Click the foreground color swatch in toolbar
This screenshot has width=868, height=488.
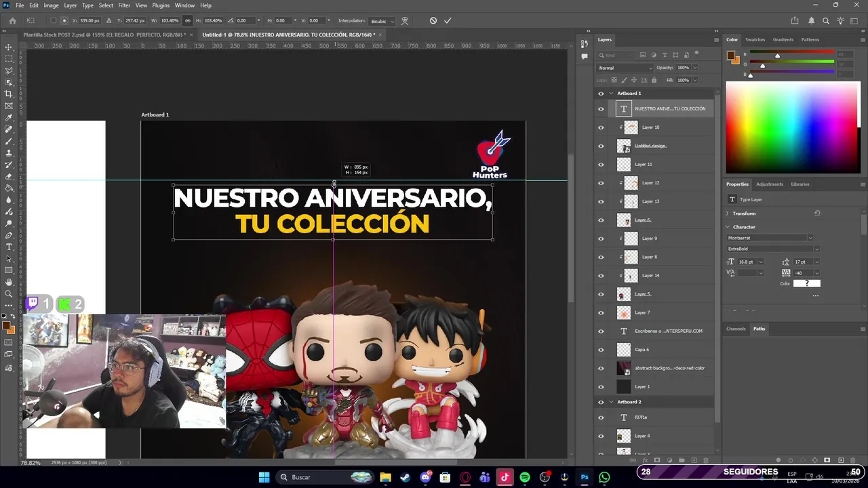(6, 325)
